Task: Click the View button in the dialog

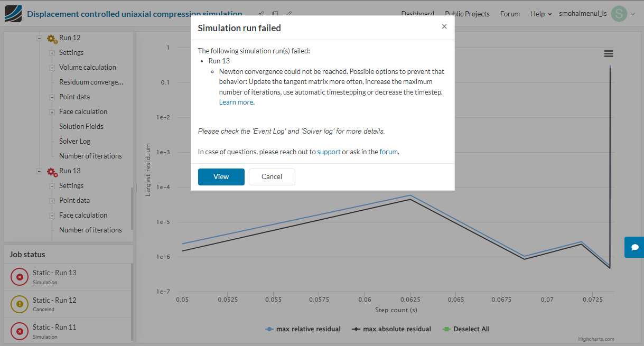Action: click(x=221, y=177)
